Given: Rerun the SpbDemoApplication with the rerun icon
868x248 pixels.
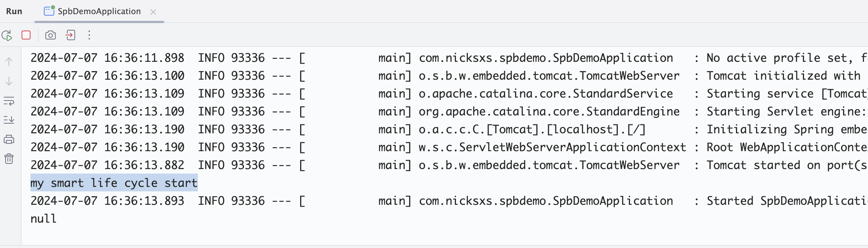Looking at the screenshot, I should [7, 35].
